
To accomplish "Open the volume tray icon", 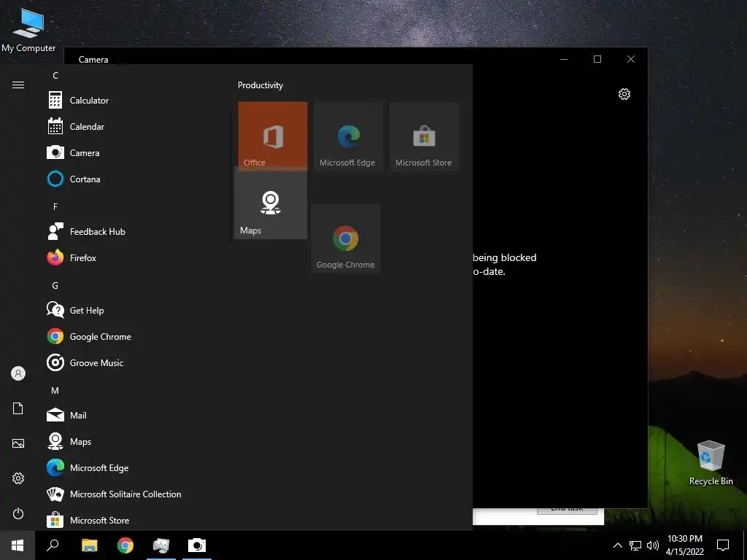I will coord(653,545).
